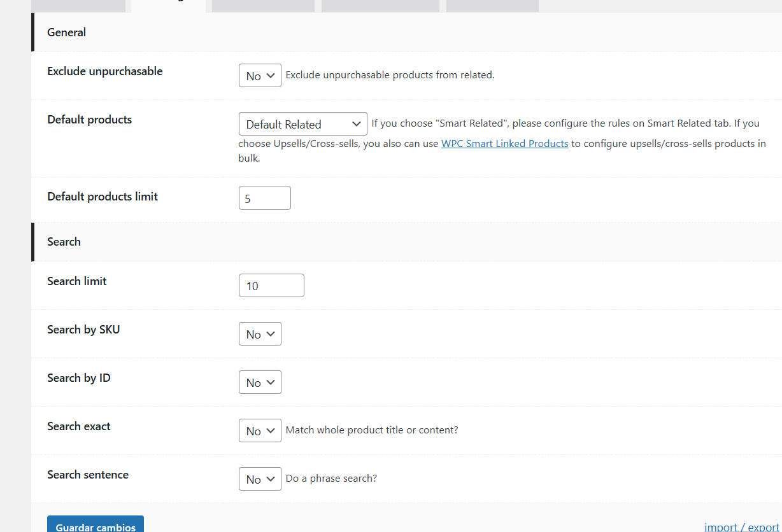
Task: Click the white active tab above General
Action: pos(168,5)
